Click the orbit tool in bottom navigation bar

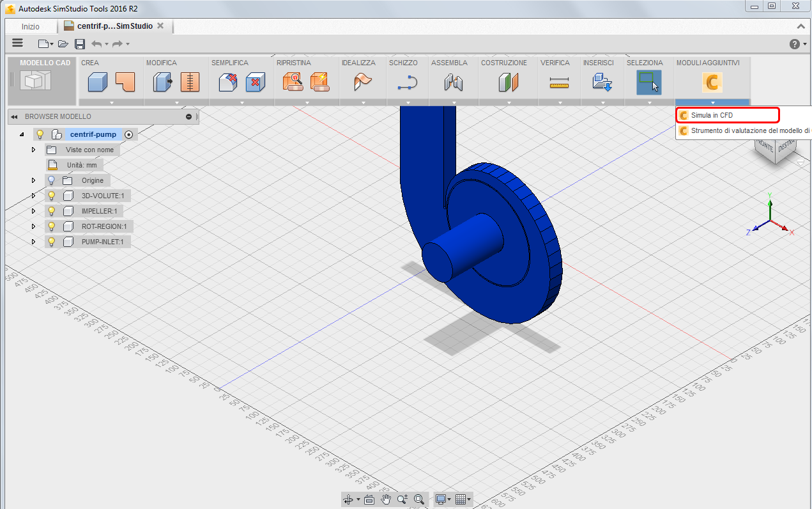click(348, 499)
